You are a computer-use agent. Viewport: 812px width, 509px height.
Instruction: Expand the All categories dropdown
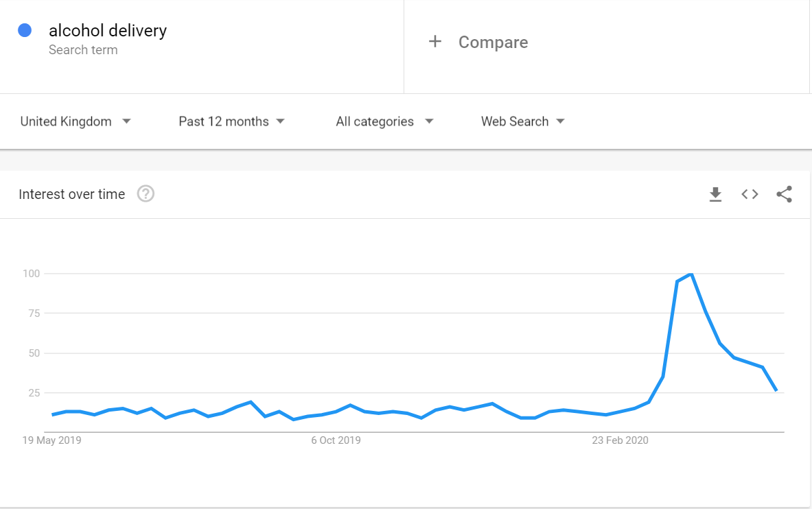pos(384,121)
